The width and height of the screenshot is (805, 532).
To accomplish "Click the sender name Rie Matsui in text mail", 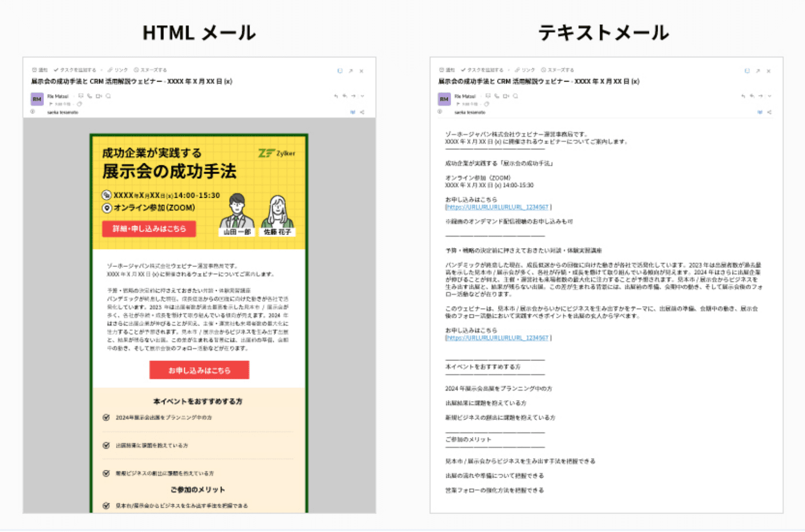I will [x=465, y=96].
